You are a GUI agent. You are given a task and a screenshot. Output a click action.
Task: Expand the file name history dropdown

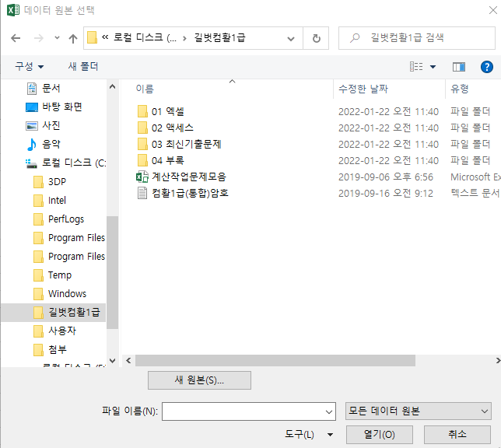click(x=328, y=411)
